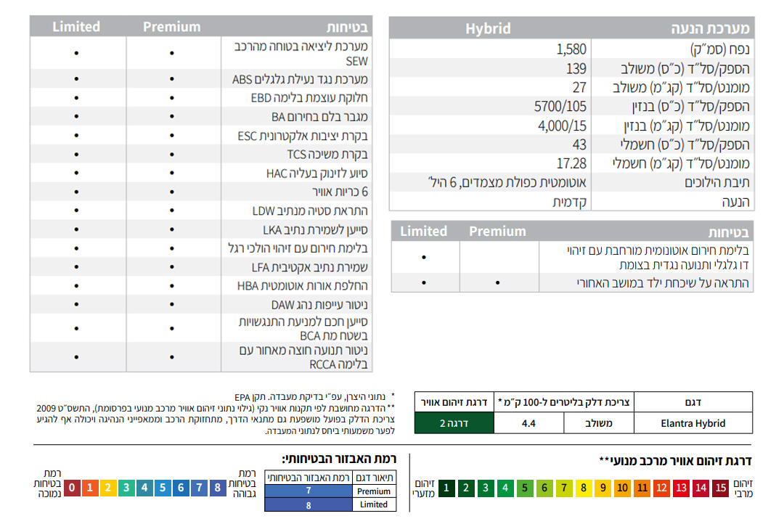Click the Hybrid column header

point(488,28)
